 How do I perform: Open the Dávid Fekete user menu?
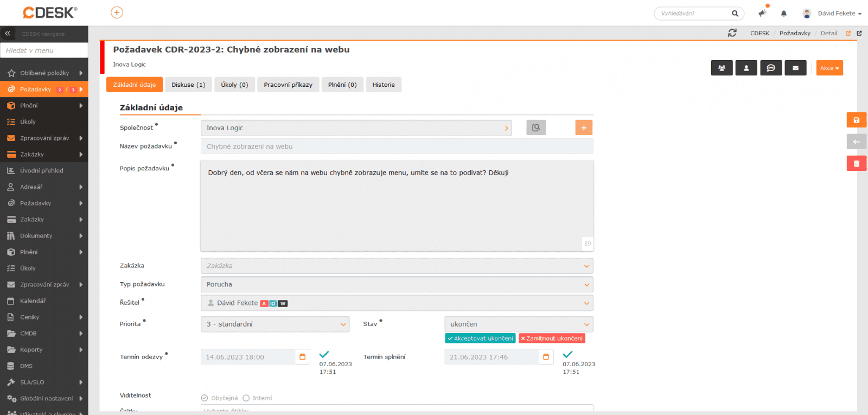click(x=832, y=14)
